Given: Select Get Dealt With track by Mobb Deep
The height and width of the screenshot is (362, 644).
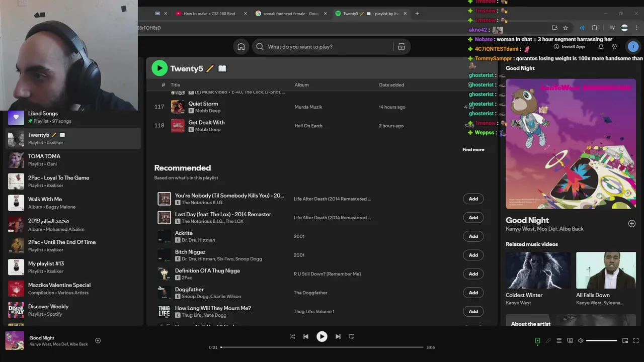Looking at the screenshot, I should point(321,126).
